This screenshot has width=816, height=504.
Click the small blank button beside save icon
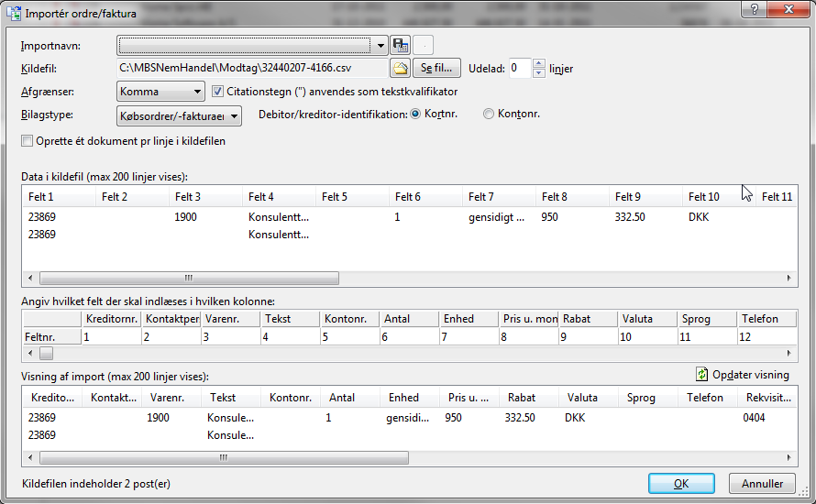pos(424,46)
